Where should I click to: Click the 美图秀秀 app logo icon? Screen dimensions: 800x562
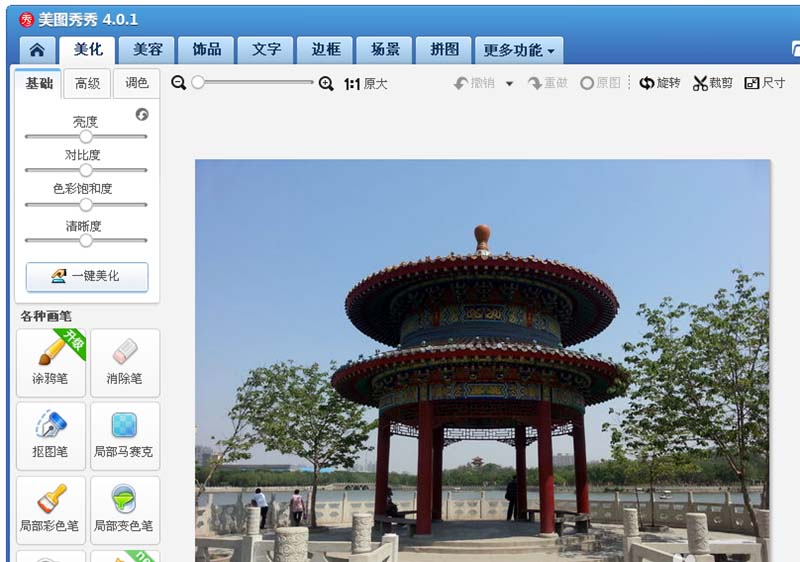[27, 20]
